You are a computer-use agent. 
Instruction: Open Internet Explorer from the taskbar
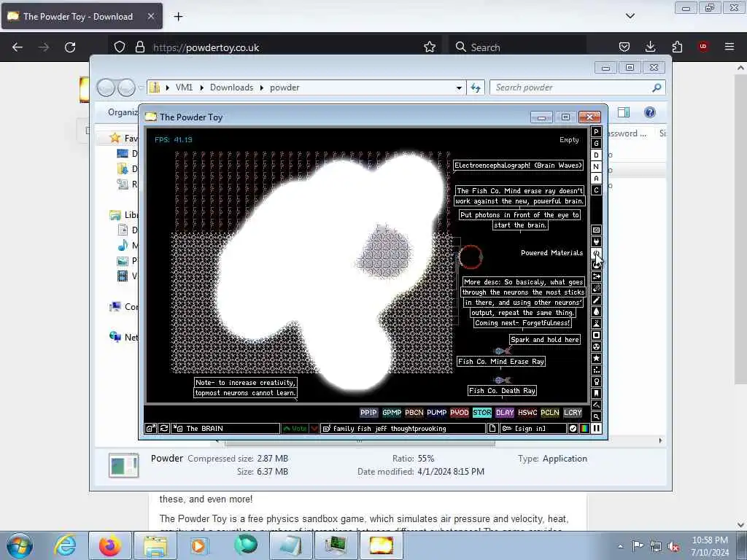[65, 546]
